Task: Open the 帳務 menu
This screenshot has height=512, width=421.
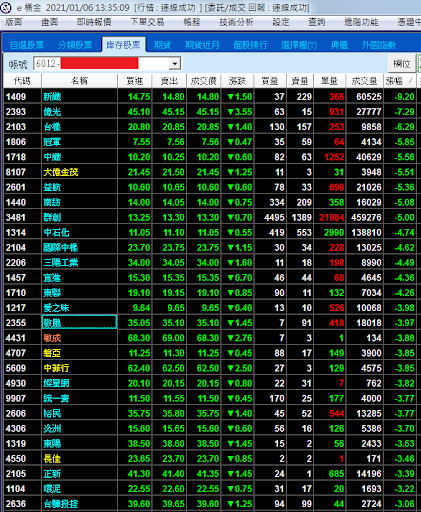Action: pos(192,22)
